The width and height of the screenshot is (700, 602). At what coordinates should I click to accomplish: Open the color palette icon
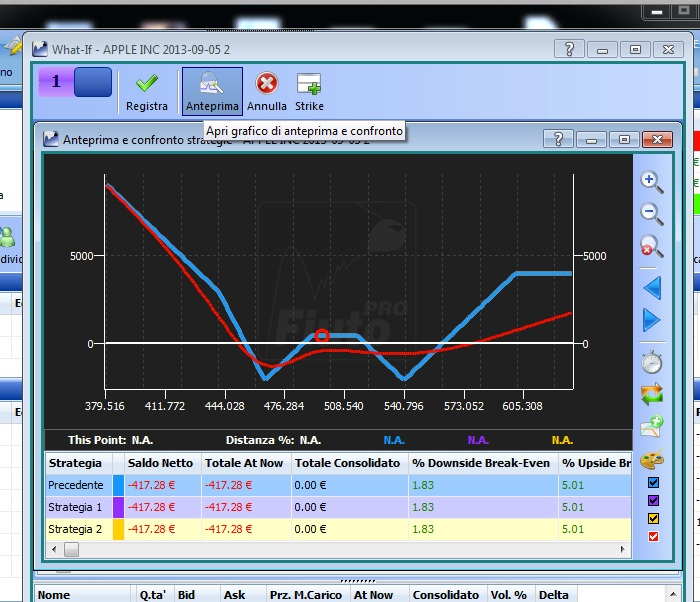click(x=652, y=459)
